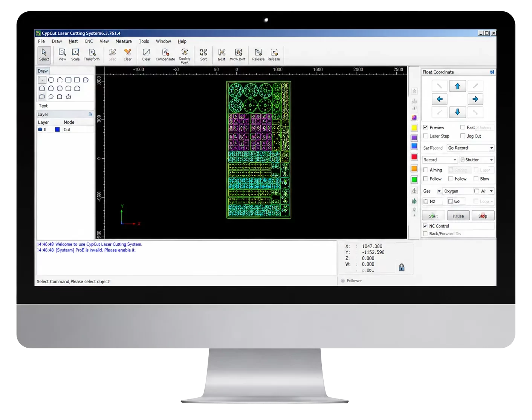Screen dimensions: 532x420
Task: Click the second Release icon
Action: 274,54
